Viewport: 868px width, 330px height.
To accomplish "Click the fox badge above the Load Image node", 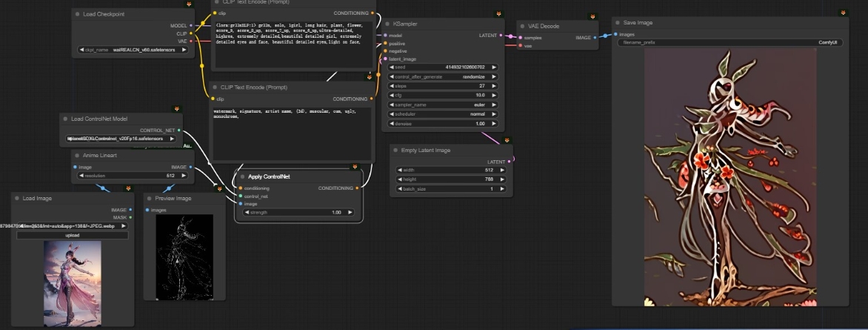I will (x=128, y=188).
